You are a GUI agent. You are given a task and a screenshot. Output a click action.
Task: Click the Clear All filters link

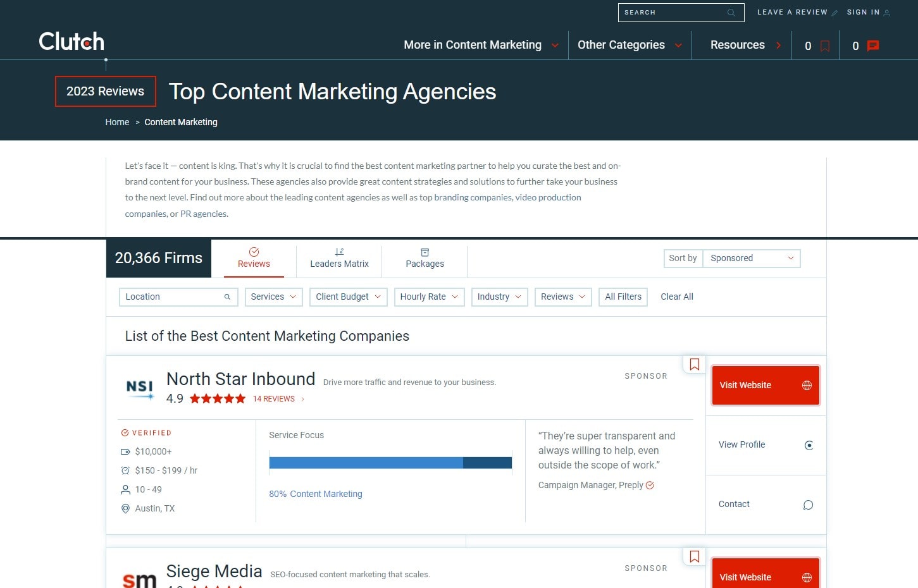pos(676,297)
